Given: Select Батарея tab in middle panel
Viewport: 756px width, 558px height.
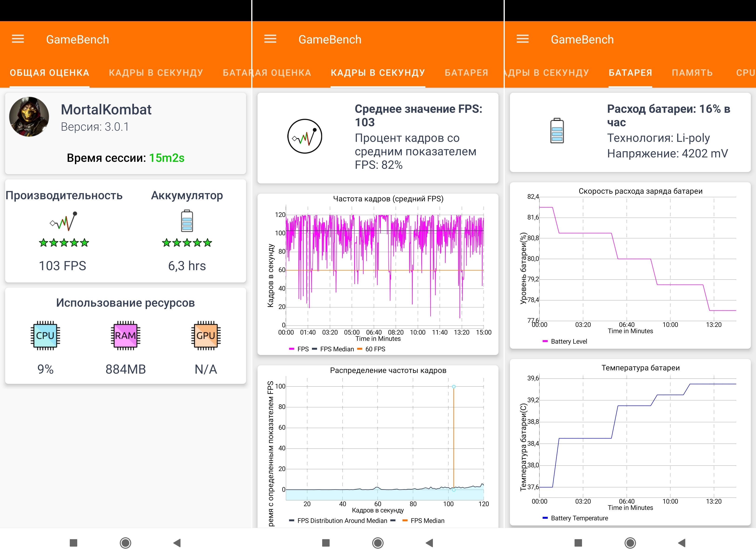Looking at the screenshot, I should 466,73.
